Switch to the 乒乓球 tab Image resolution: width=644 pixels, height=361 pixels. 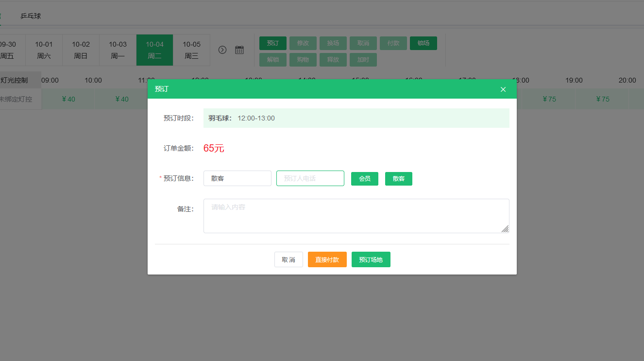[x=31, y=16]
